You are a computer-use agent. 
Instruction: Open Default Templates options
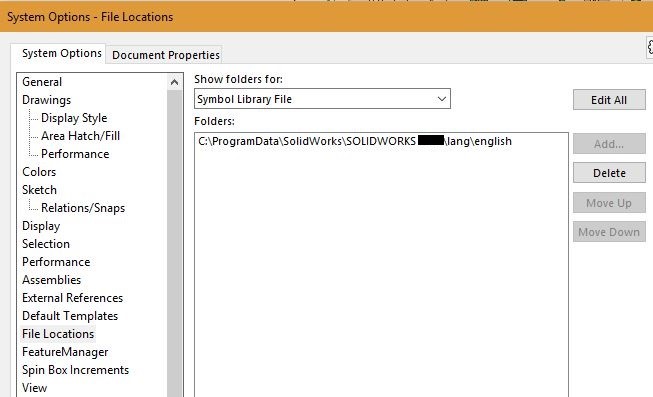click(70, 316)
